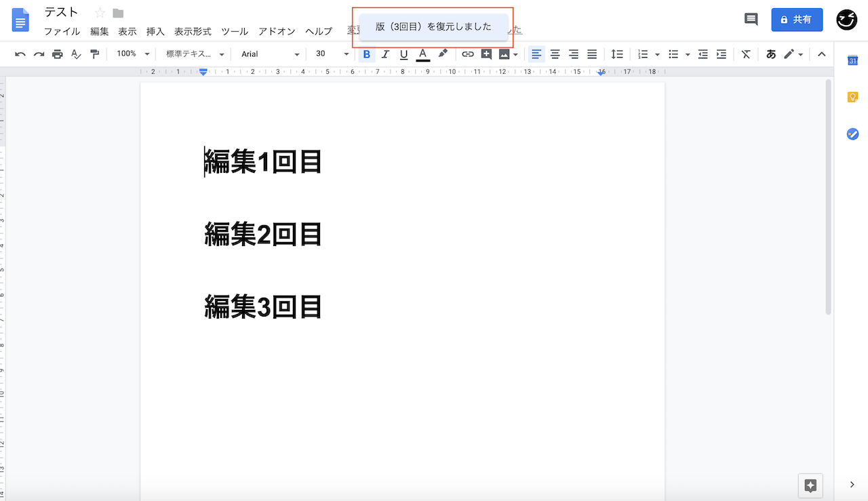Open the 100% zoom dropdown

[x=133, y=54]
